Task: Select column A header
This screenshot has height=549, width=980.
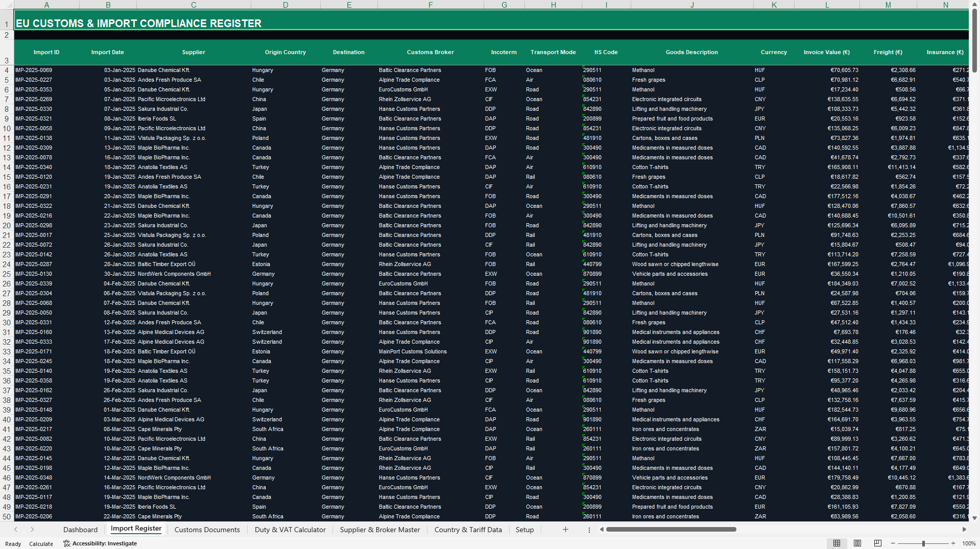Action: pyautogui.click(x=46, y=5)
